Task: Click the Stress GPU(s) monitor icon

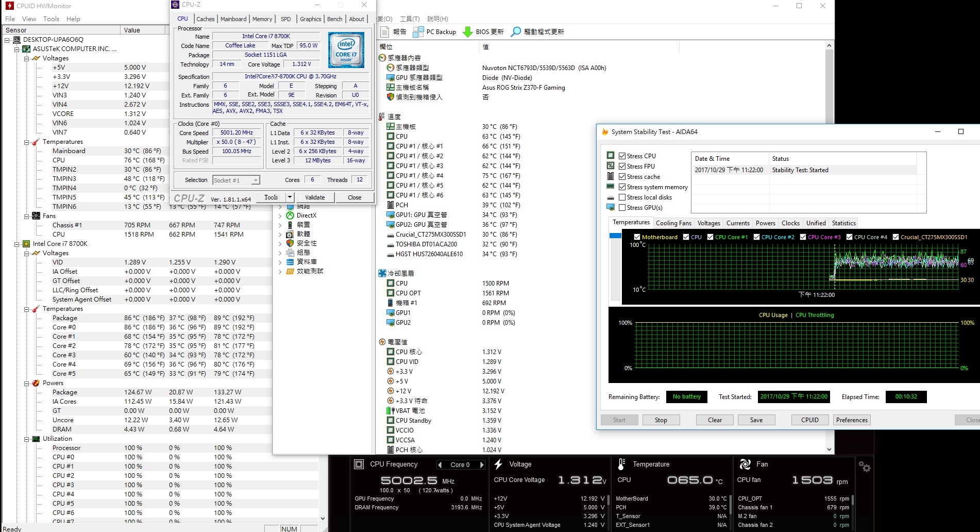Action: click(x=611, y=207)
